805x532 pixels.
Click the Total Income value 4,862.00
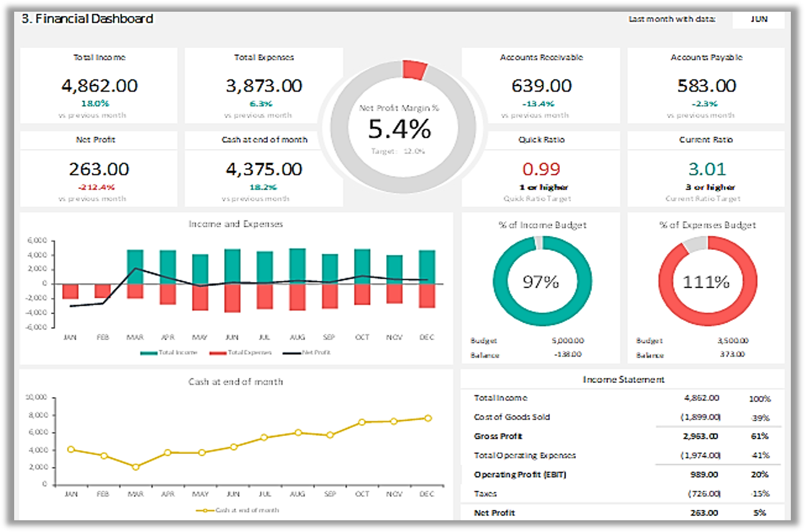point(100,86)
